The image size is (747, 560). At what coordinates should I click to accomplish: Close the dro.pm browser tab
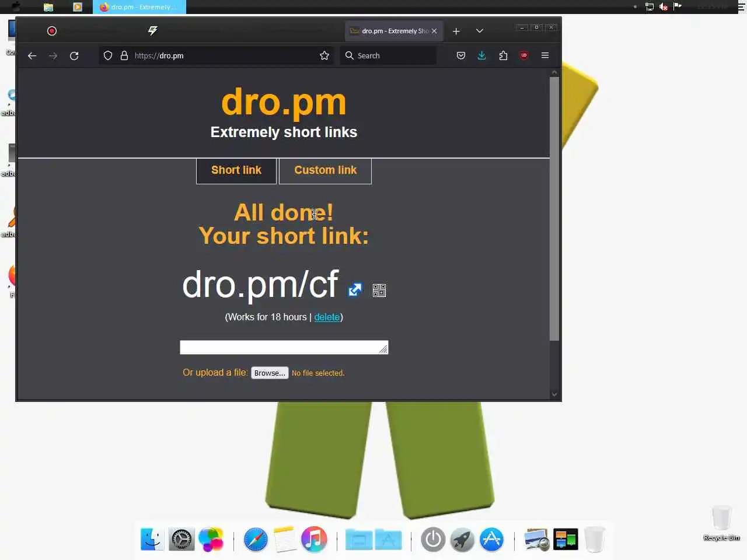tap(434, 31)
